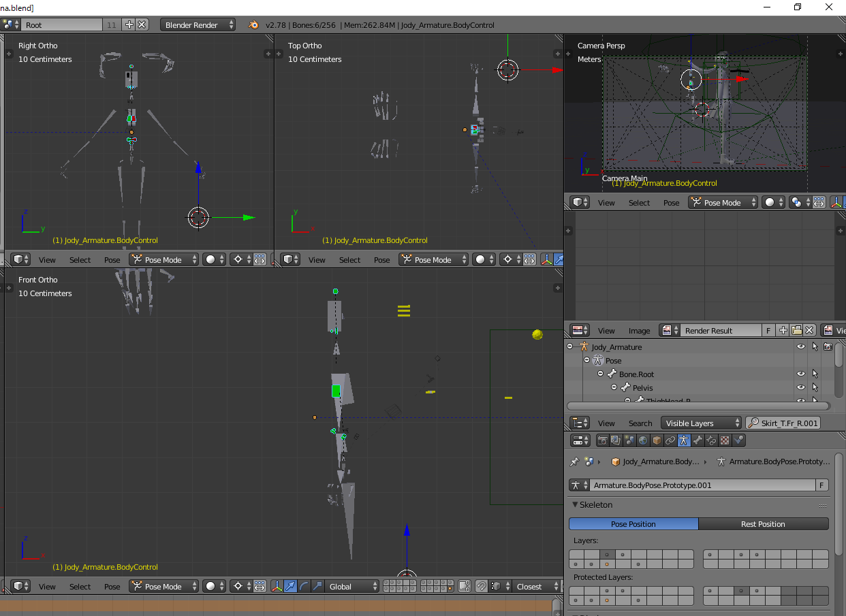Toggle selectability arrow for Jody_Armature
This screenshot has height=616, width=846.
pos(815,346)
